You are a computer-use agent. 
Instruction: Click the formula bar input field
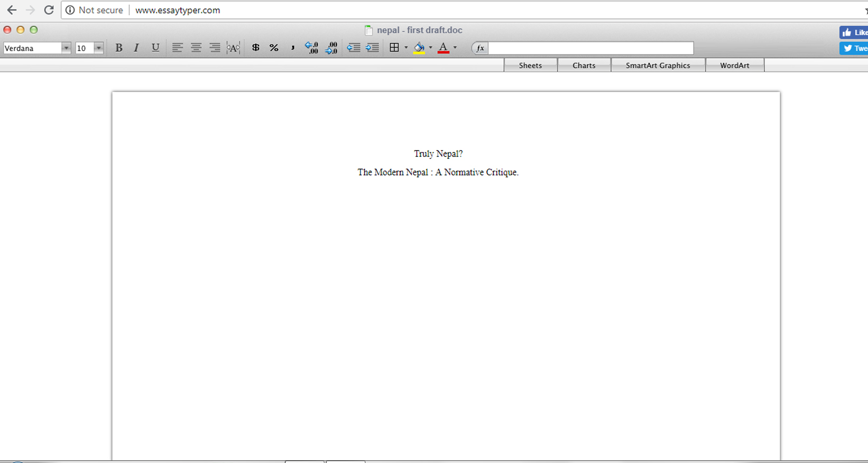tap(590, 48)
